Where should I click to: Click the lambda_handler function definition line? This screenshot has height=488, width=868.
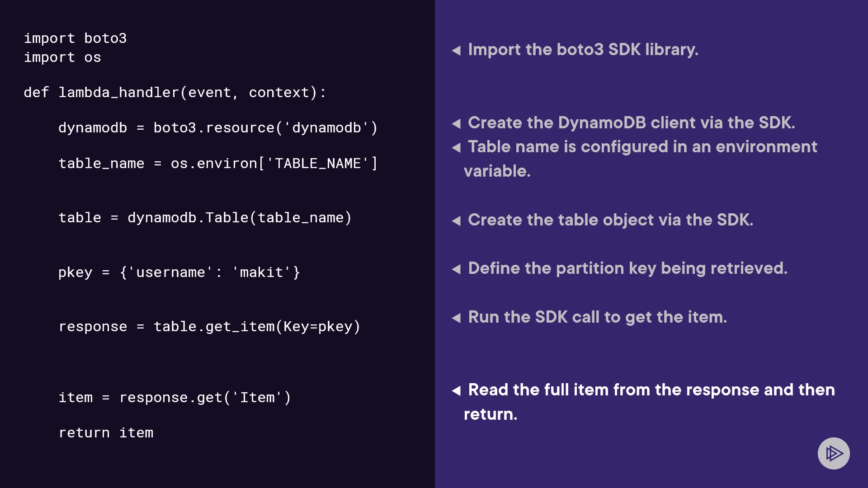click(x=175, y=93)
